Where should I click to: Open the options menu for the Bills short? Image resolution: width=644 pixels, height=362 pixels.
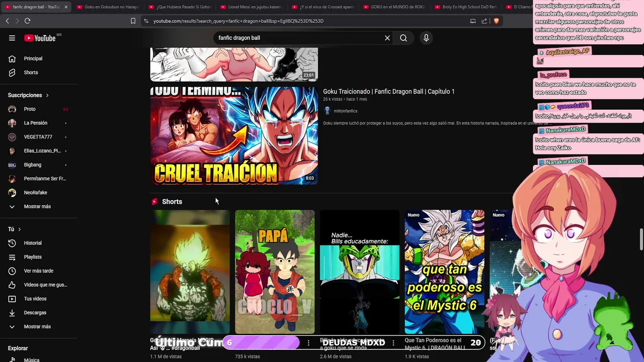(x=393, y=343)
